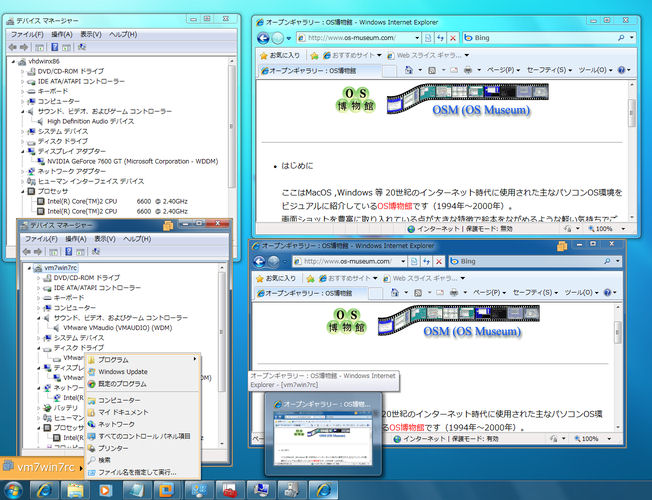
Task: Open Windows Explorer folder icon on taskbar
Action: click(75, 490)
